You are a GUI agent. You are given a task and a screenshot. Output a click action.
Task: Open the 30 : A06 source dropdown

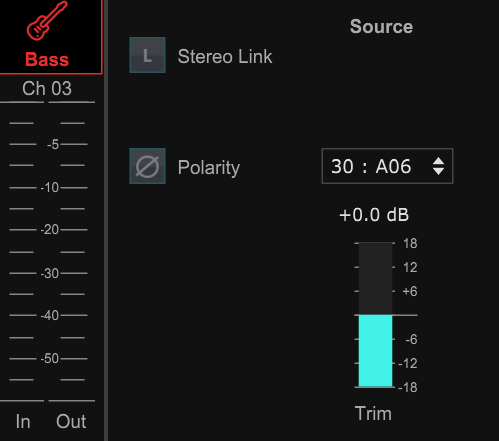pyautogui.click(x=387, y=166)
